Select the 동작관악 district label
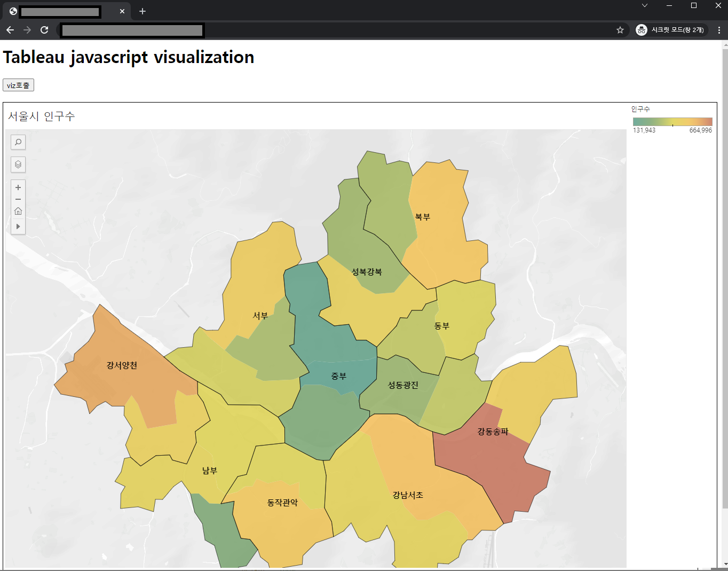 [282, 503]
